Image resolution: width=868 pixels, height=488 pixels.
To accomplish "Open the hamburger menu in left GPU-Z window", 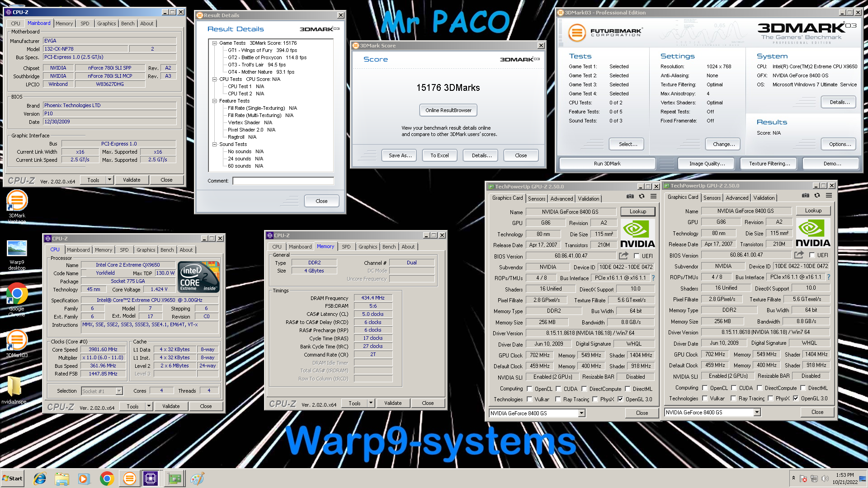I will point(653,196).
